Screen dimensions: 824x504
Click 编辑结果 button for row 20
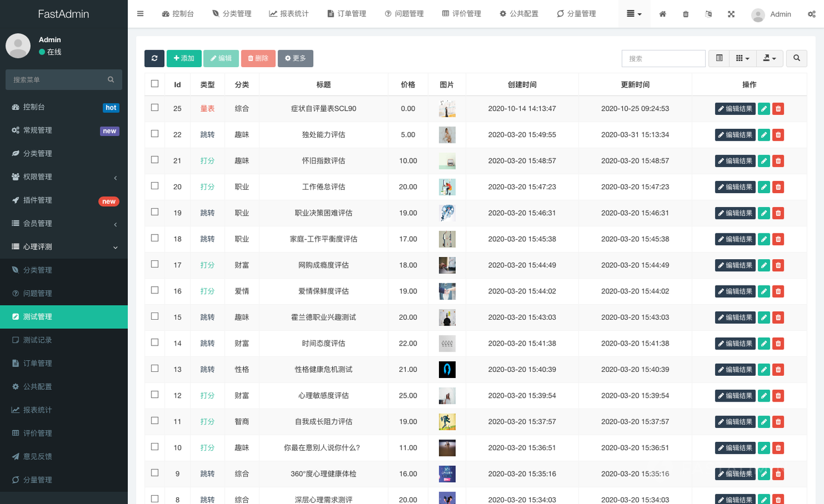[x=735, y=187]
